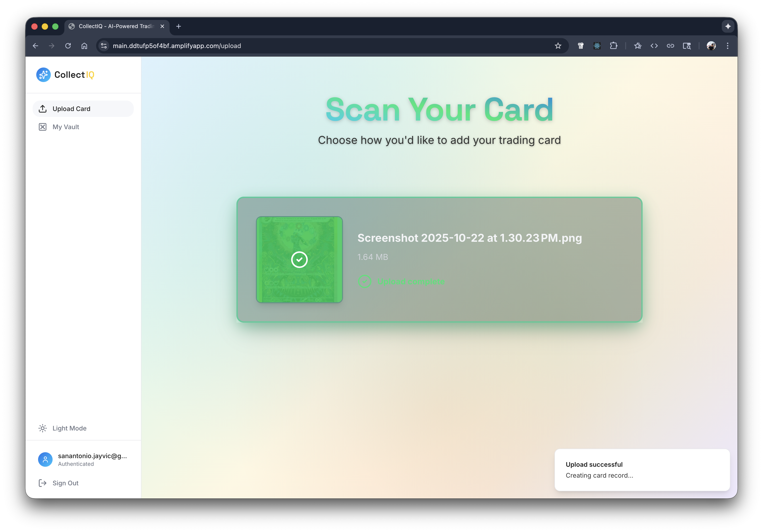This screenshot has height=532, width=763.
Task: Open the site info icon beside the URL
Action: pyautogui.click(x=104, y=46)
